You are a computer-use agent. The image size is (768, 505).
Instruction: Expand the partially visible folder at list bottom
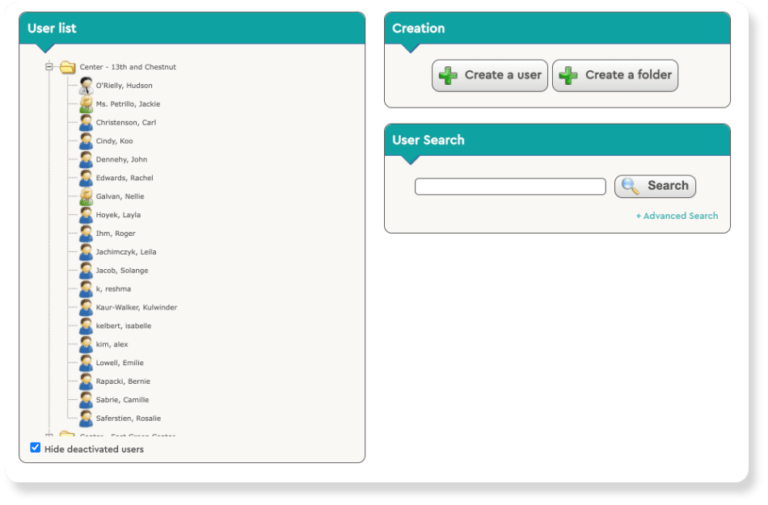coord(48,435)
